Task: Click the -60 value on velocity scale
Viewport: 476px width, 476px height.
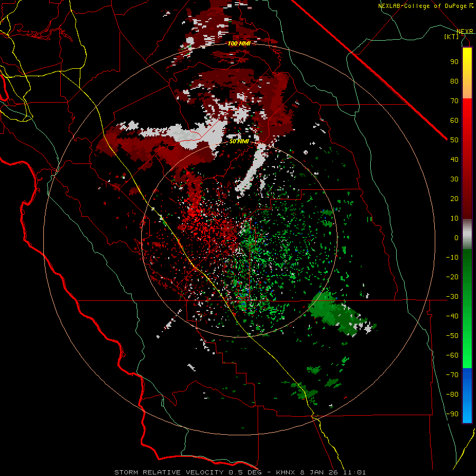Action: pyautogui.click(x=452, y=355)
